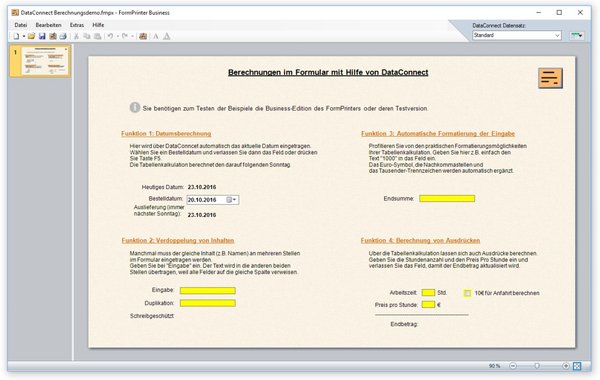Click the Copy icon in toolbar
The height and width of the screenshot is (380, 600).
click(x=87, y=36)
